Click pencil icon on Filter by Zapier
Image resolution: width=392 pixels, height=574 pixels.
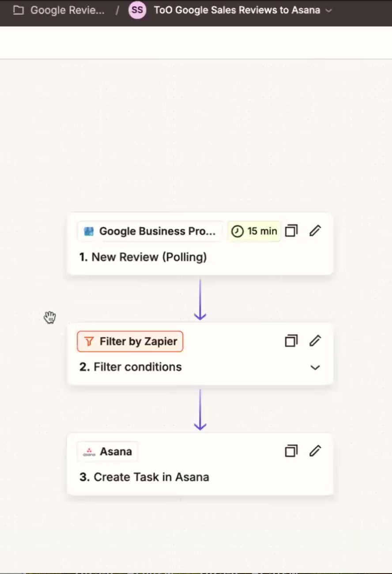(x=315, y=341)
